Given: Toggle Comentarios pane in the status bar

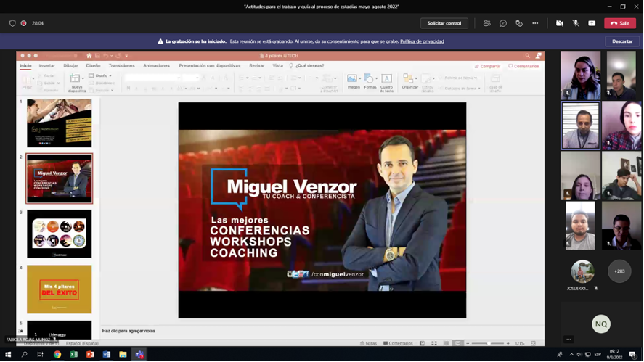Looking at the screenshot, I should pos(398,343).
